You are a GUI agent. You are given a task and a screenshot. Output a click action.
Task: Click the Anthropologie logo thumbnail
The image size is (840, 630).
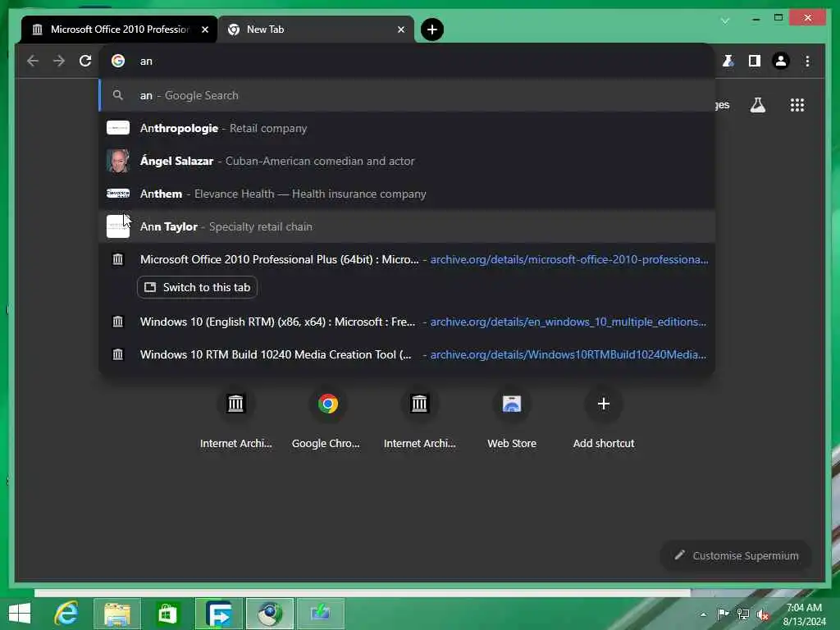(x=118, y=127)
